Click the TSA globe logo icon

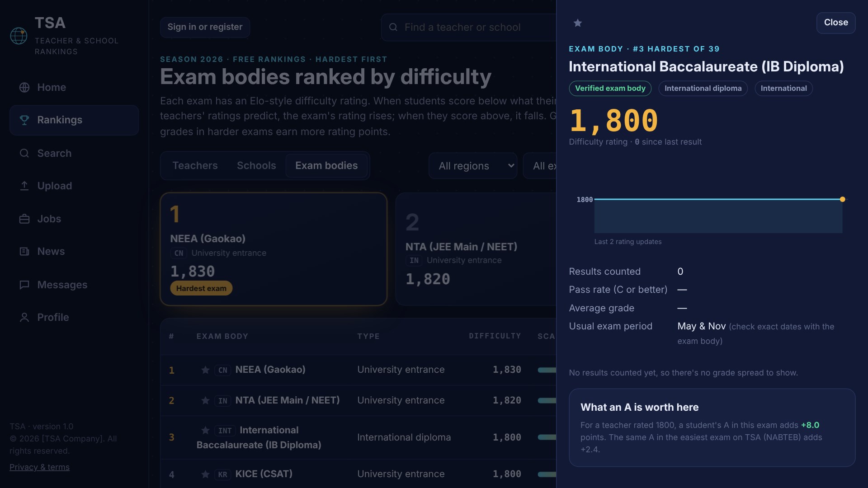(x=19, y=36)
